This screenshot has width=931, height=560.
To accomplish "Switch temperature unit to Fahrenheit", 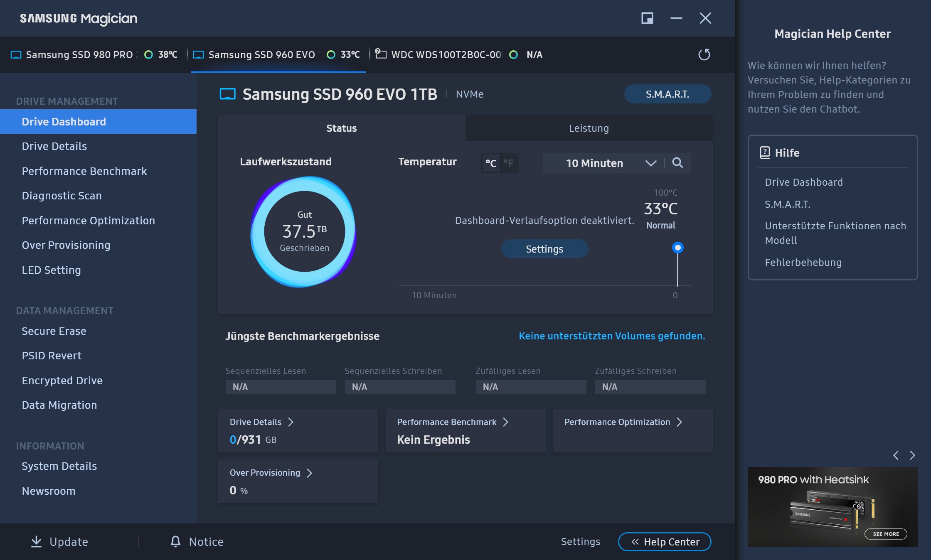I will click(x=508, y=163).
